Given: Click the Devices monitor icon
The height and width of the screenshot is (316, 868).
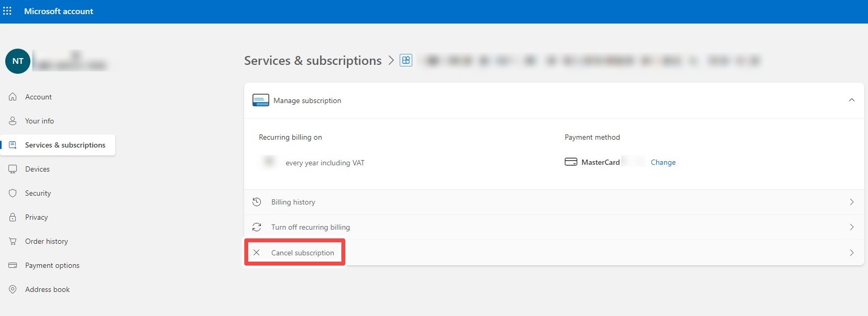Looking at the screenshot, I should 13,169.
